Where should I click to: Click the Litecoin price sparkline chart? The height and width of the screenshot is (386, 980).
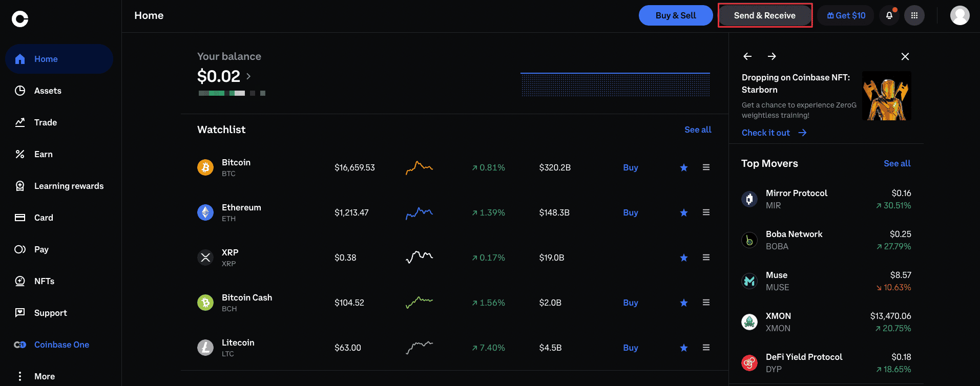[x=420, y=348]
